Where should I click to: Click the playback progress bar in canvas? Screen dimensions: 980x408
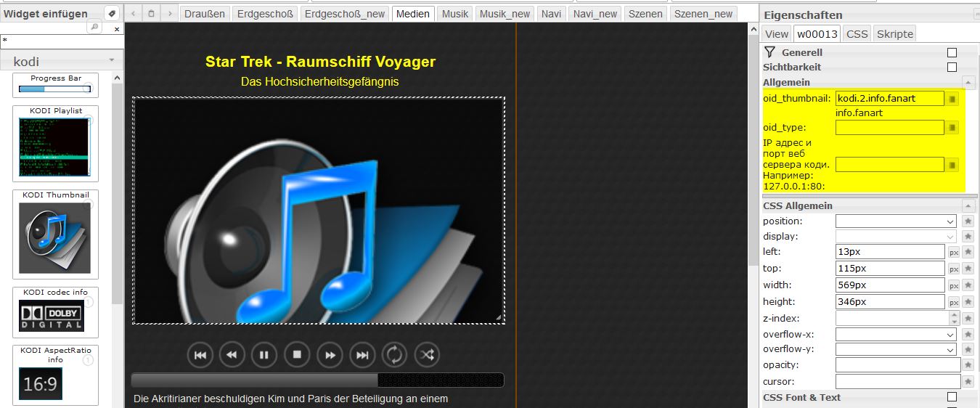point(317,380)
